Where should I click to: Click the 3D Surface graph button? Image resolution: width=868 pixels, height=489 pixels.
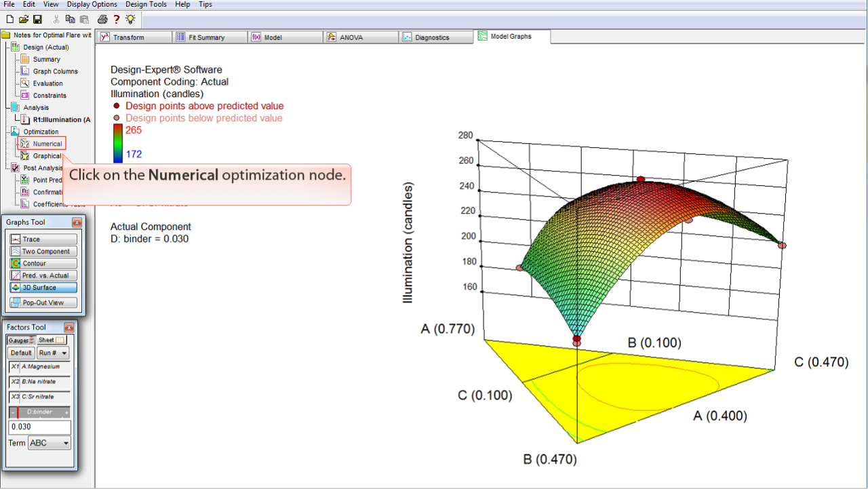43,288
